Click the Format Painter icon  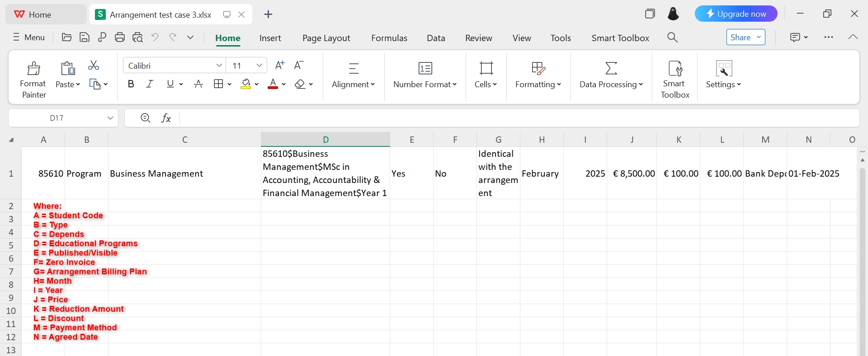33,69
